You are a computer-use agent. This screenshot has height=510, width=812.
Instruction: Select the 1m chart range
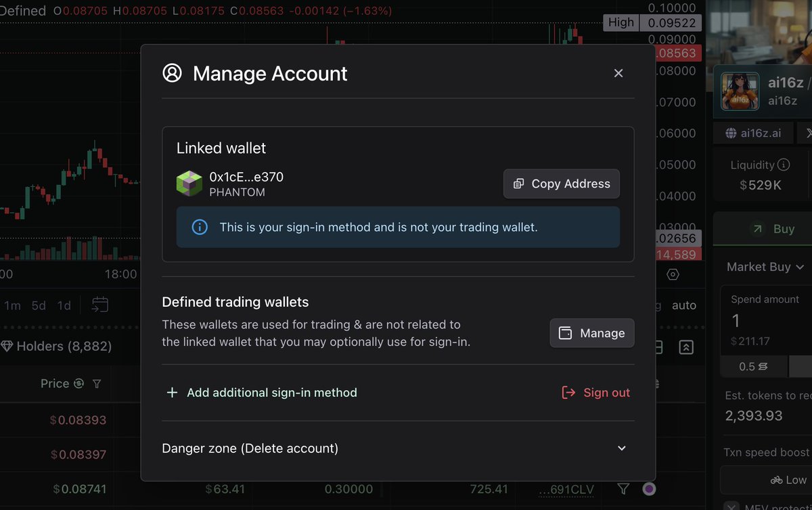point(12,305)
